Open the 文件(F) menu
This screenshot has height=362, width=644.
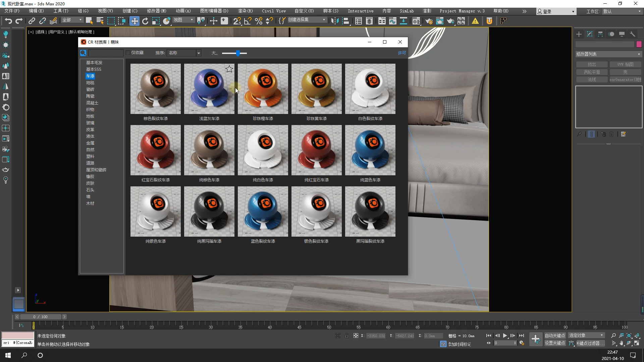click(12, 11)
